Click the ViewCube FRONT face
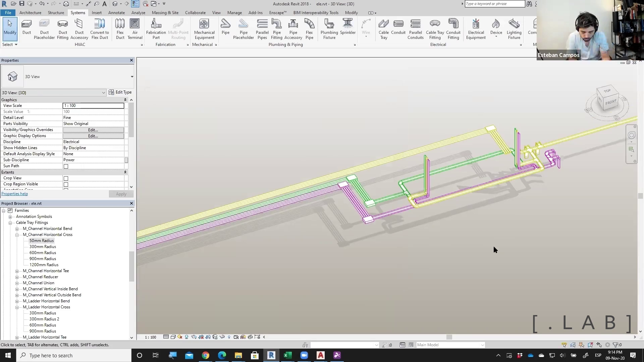The height and width of the screenshot is (362, 644). tap(611, 102)
